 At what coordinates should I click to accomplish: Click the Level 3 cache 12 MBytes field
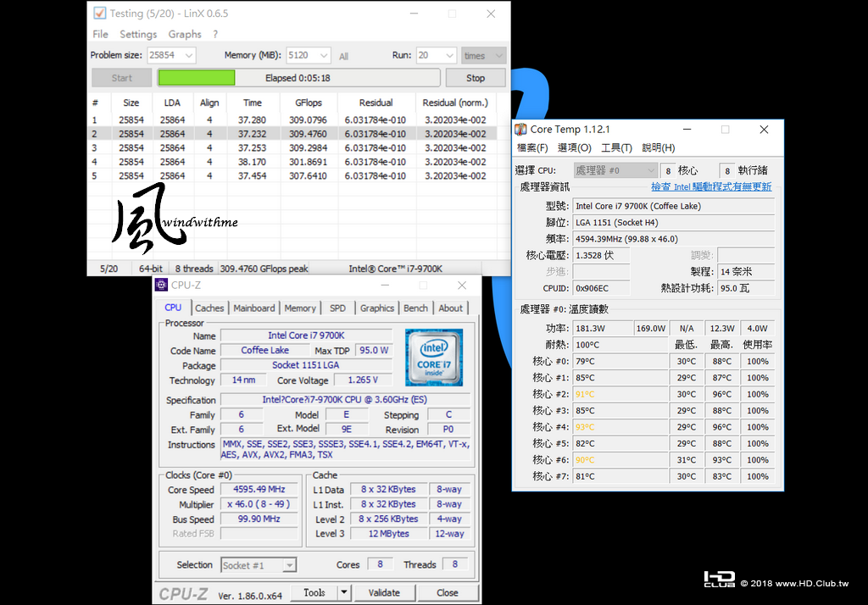coord(388,534)
